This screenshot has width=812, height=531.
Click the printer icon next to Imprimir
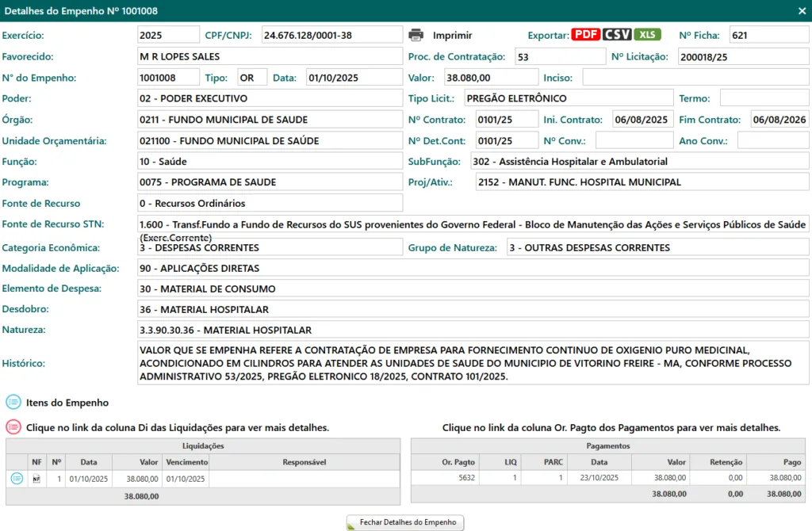pyautogui.click(x=416, y=35)
